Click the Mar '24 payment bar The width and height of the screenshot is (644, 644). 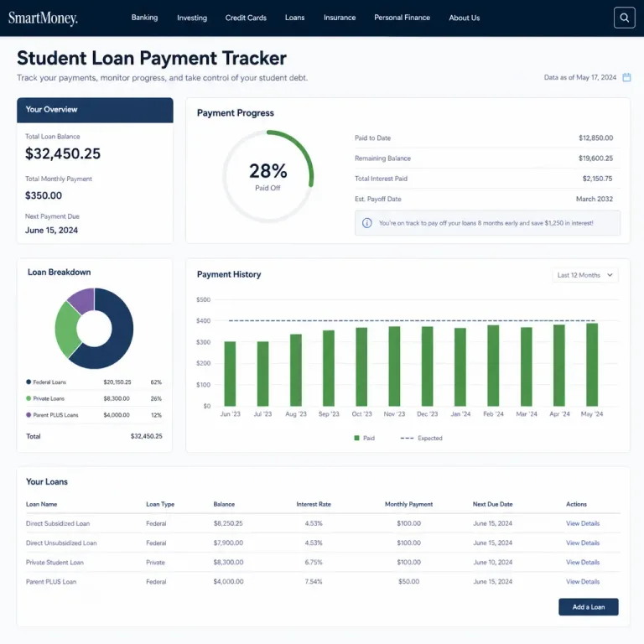pyautogui.click(x=526, y=366)
